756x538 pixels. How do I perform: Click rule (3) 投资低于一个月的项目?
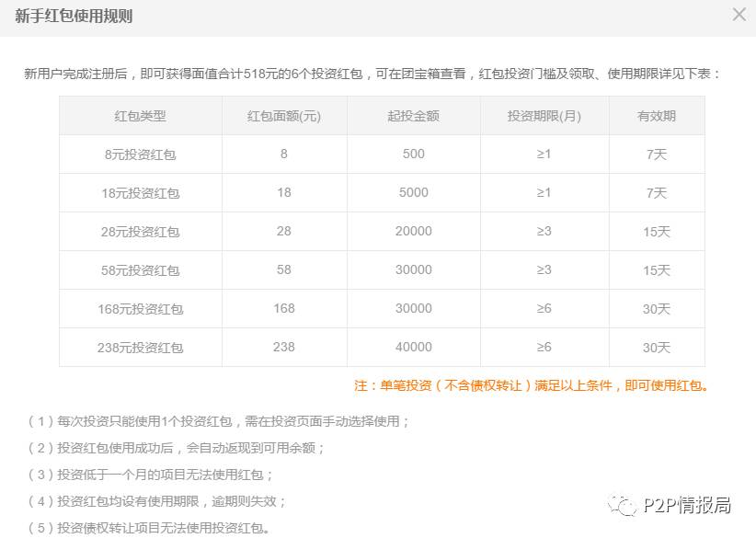(150, 475)
